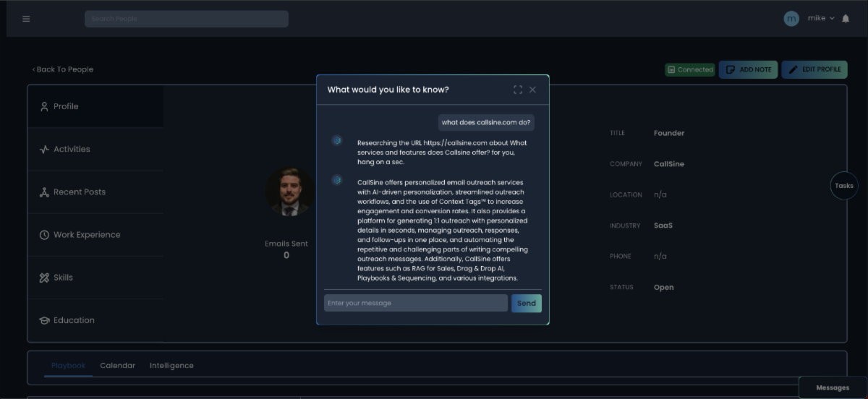Close the chat dialog with X
868x399 pixels.
tap(532, 90)
